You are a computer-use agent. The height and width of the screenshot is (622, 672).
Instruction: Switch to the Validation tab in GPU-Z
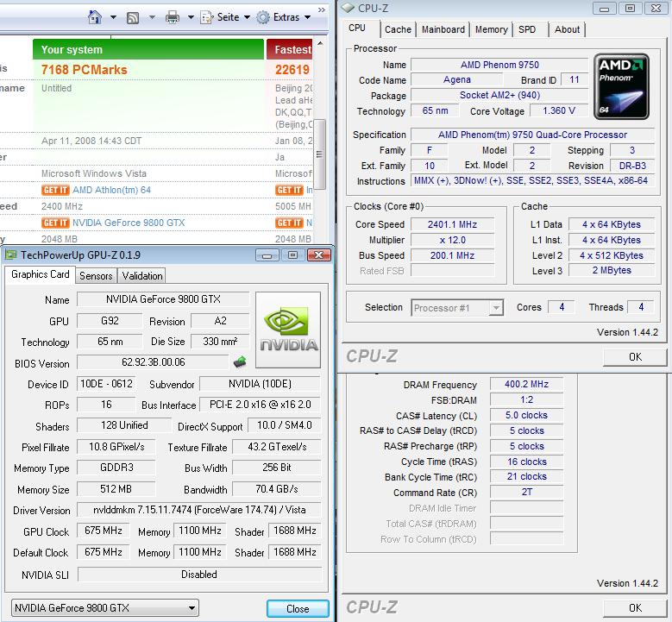point(141,276)
